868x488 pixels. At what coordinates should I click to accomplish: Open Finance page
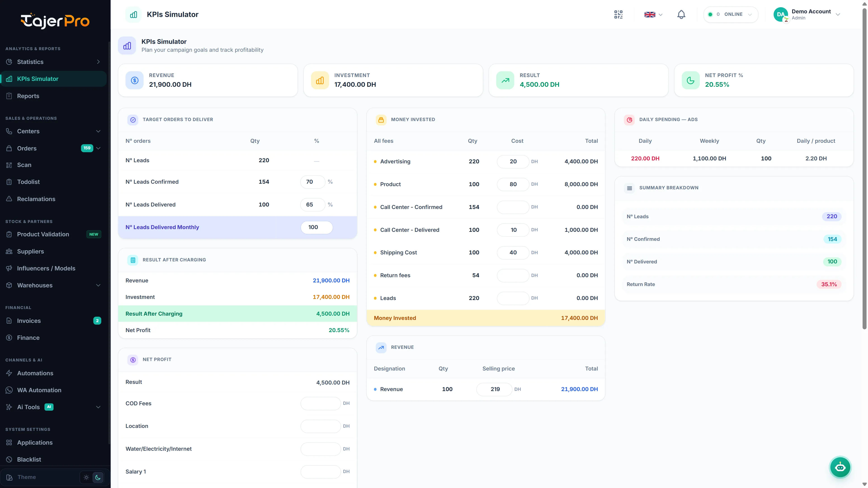tap(53, 338)
